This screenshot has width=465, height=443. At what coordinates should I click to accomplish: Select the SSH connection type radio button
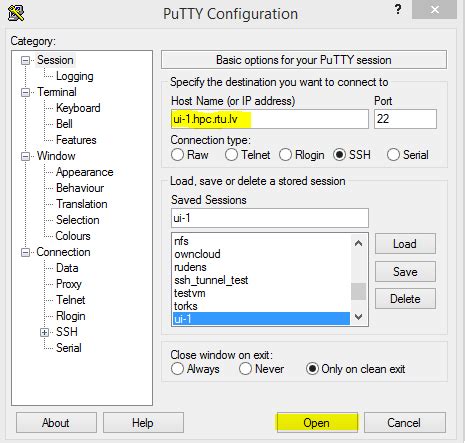[339, 155]
